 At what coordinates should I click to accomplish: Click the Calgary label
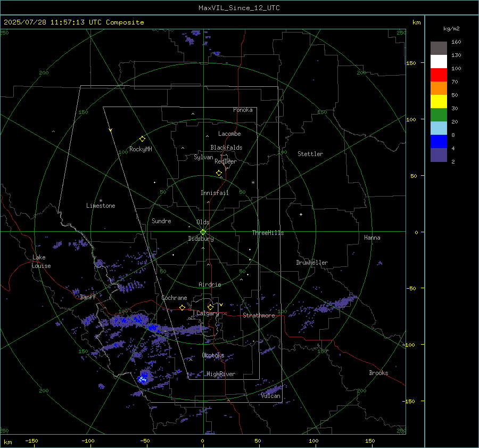pyautogui.click(x=208, y=313)
